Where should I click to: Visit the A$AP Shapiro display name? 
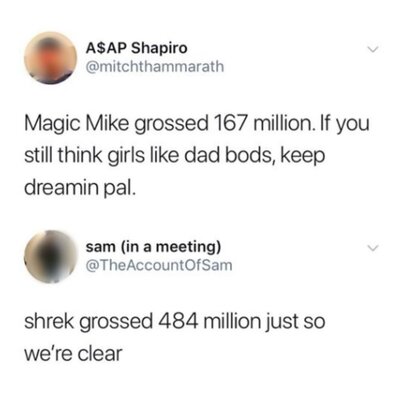coord(137,49)
